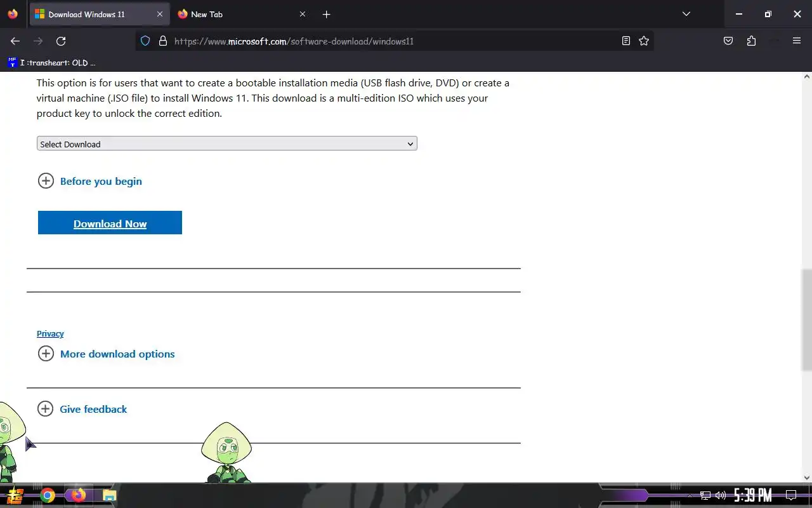The width and height of the screenshot is (812, 508).
Task: Open the Start menu button
Action: (15, 495)
